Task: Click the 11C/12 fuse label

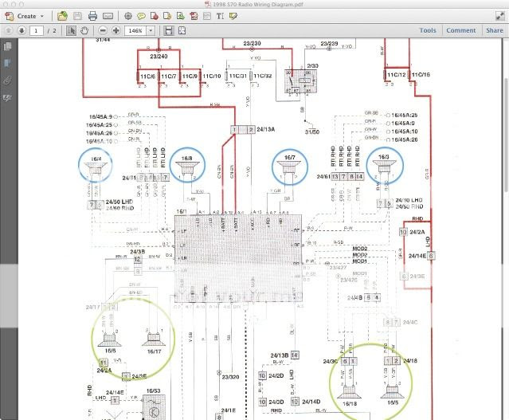Action: coord(397,75)
